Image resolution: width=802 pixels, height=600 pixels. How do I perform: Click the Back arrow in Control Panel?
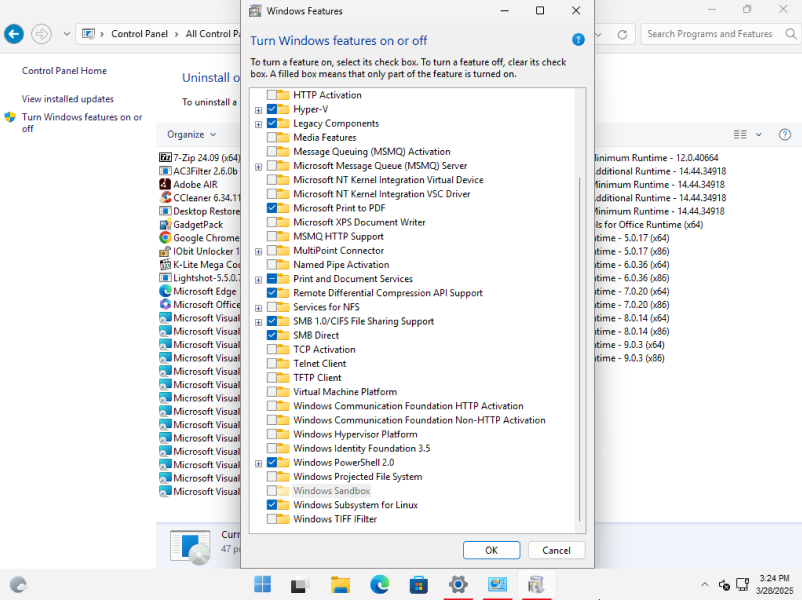(14, 34)
